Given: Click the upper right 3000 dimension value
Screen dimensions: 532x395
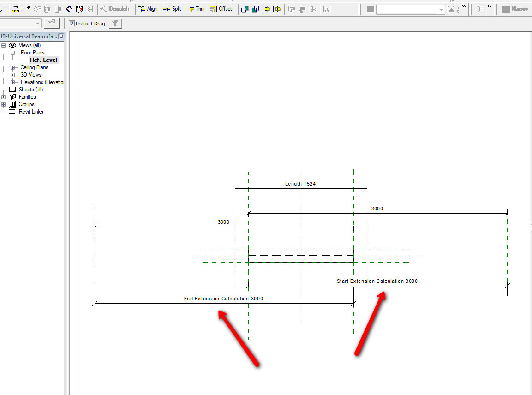Looking at the screenshot, I should (x=377, y=209).
